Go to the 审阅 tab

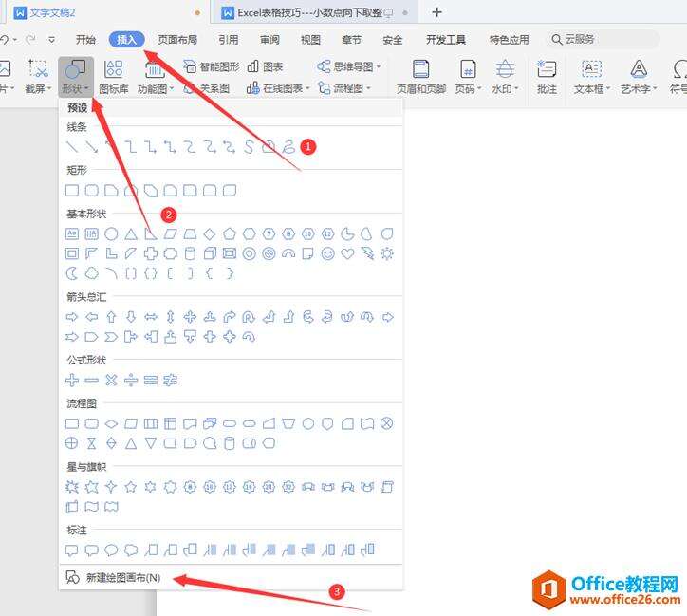(x=269, y=40)
